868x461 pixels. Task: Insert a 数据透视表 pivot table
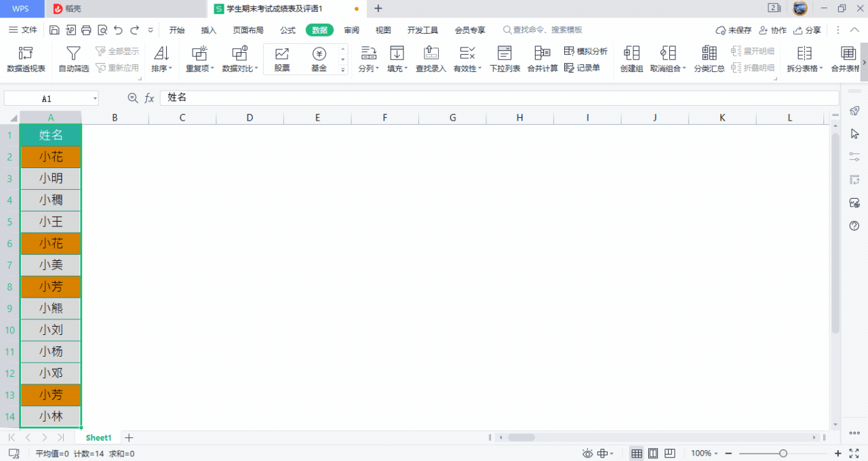pyautogui.click(x=26, y=60)
